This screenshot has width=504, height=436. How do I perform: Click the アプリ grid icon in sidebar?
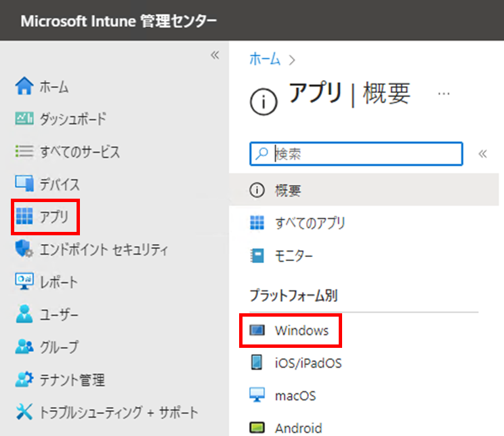point(24,216)
